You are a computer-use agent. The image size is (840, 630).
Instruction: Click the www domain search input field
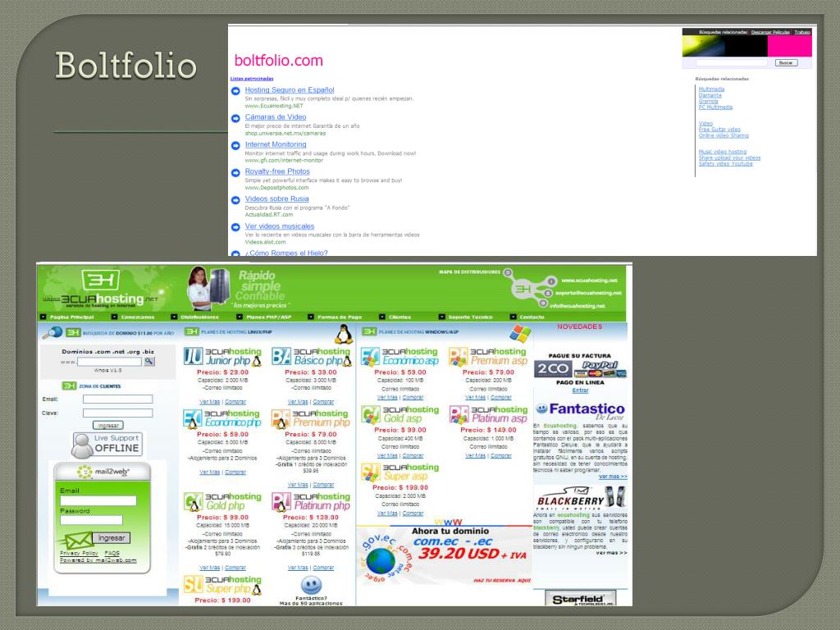click(109, 362)
